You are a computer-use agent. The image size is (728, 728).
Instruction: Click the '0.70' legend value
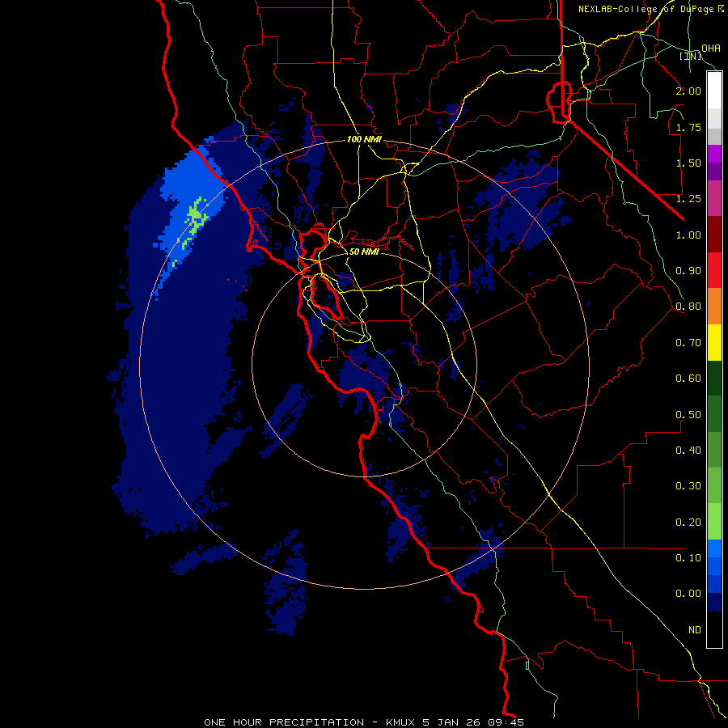[x=688, y=343]
